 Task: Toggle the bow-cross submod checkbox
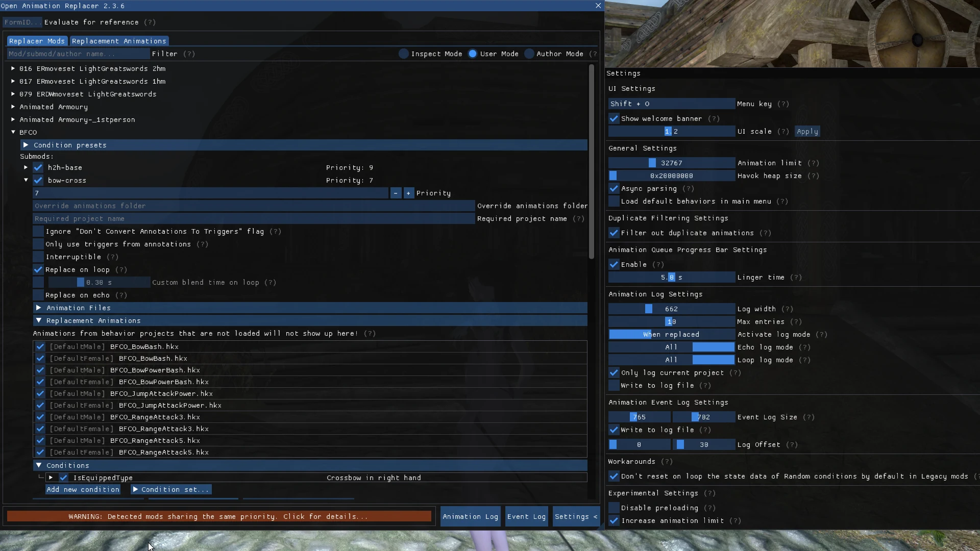click(x=38, y=181)
